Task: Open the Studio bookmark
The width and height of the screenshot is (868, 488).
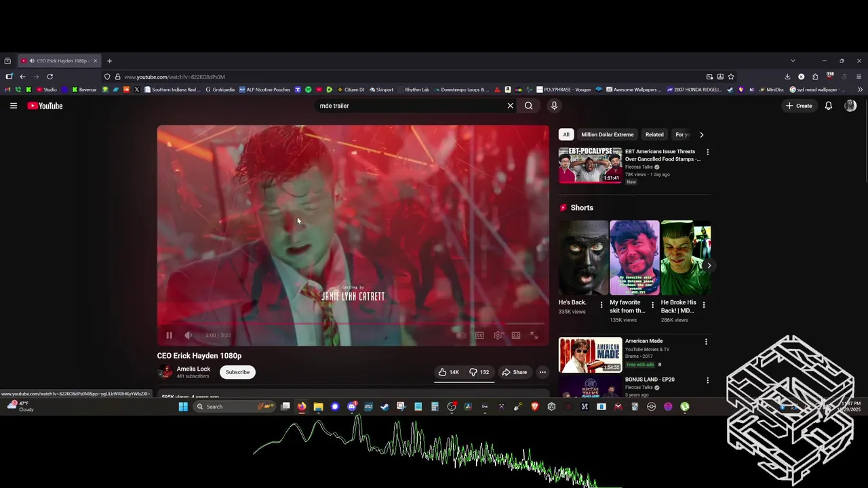Action: point(47,89)
